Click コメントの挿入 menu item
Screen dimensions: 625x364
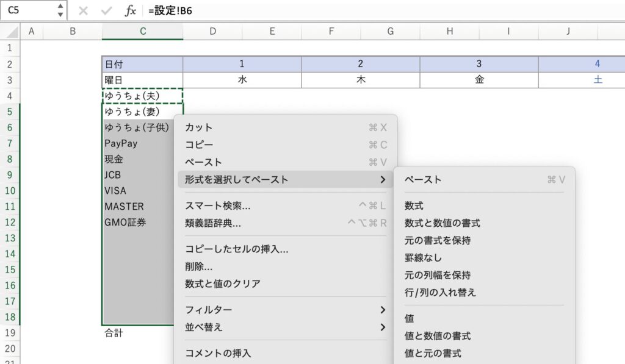(x=218, y=353)
